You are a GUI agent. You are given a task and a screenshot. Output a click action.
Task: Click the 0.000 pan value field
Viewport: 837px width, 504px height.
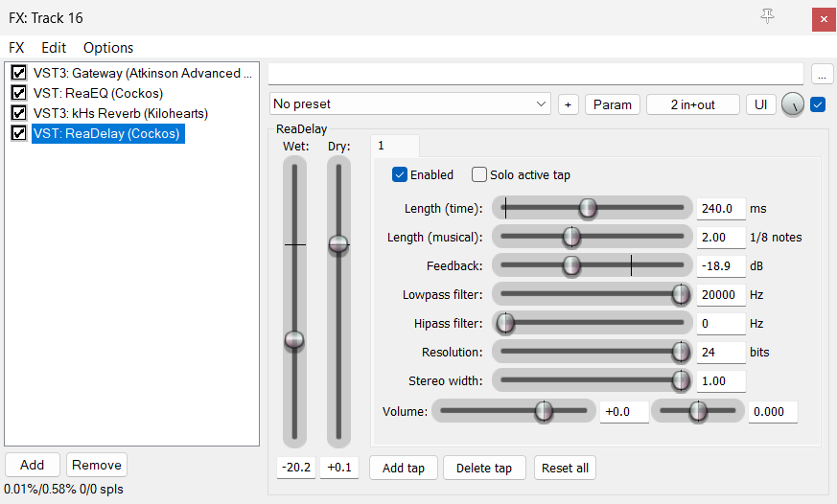tap(773, 412)
